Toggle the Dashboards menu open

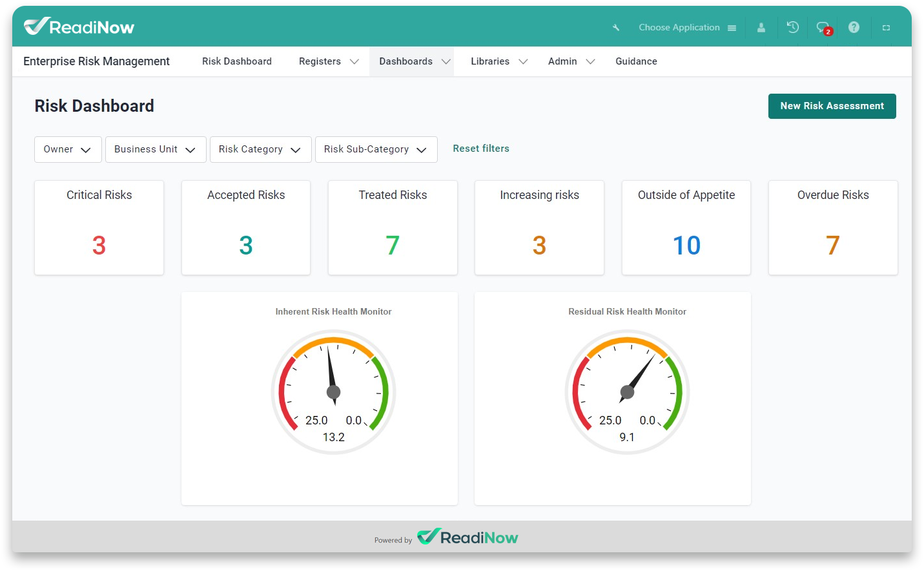[413, 61]
